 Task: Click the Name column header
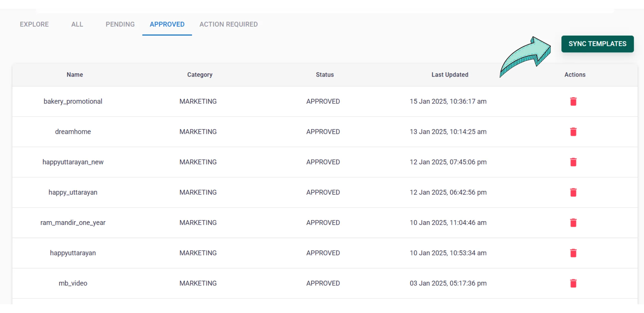click(75, 75)
